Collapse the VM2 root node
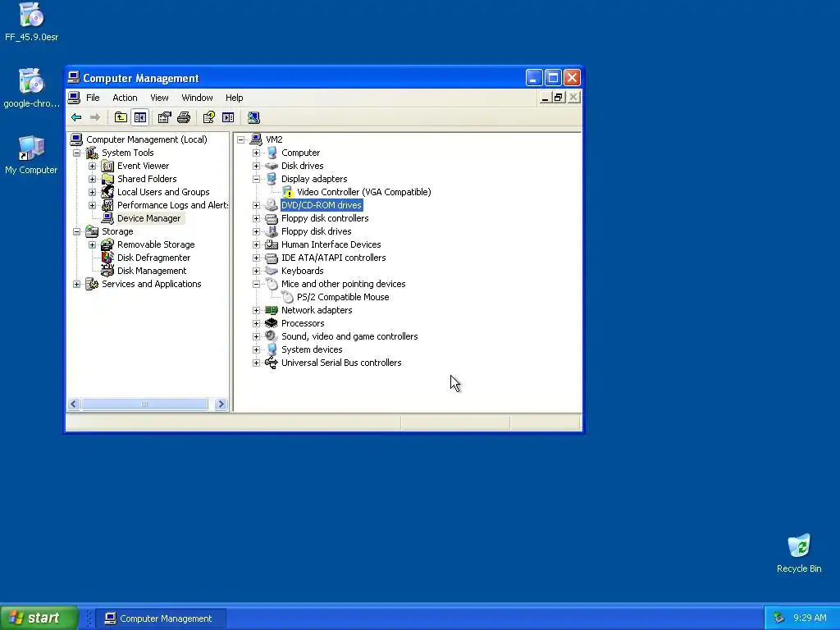Image resolution: width=840 pixels, height=630 pixels. click(x=241, y=139)
